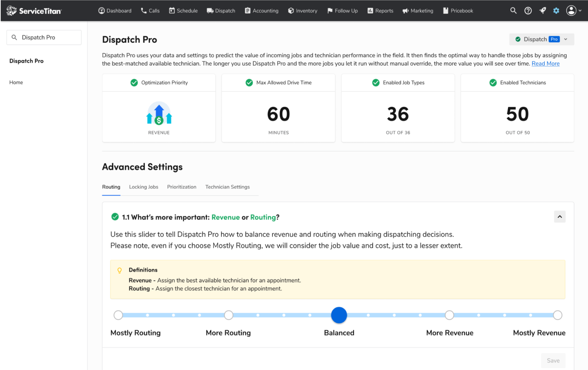
Task: Open Pricebook in the top navigation
Action: [x=458, y=11]
